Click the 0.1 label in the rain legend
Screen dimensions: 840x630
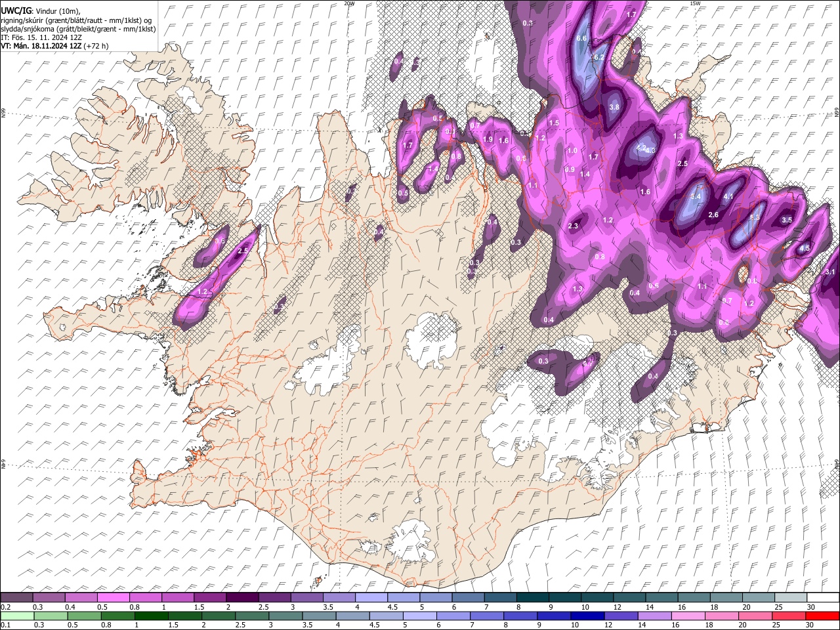pyautogui.click(x=5, y=625)
